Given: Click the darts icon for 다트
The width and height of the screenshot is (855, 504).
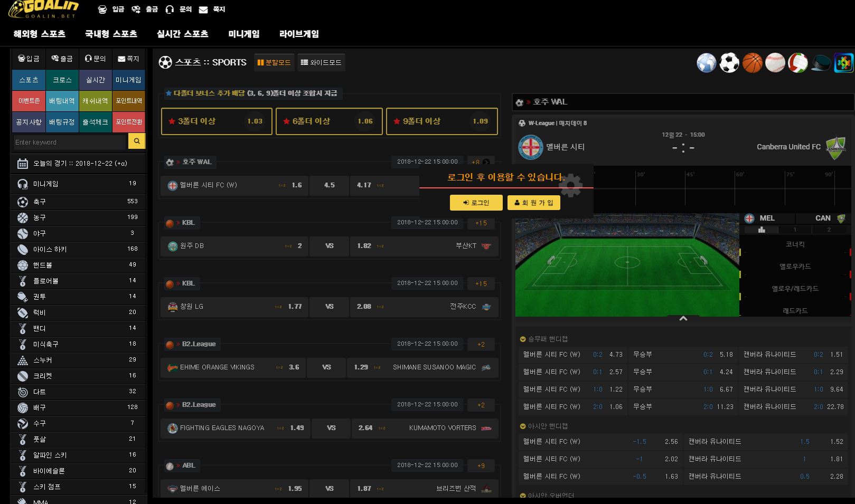Looking at the screenshot, I should (22, 392).
